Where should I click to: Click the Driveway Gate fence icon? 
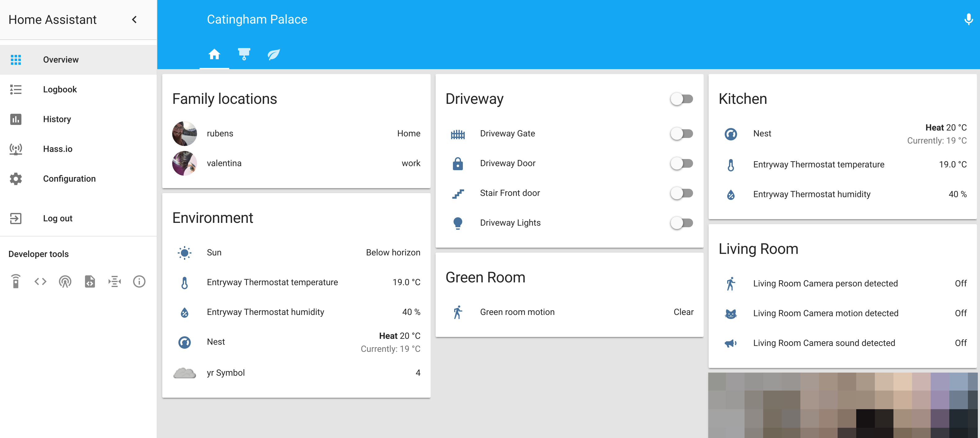pos(458,134)
